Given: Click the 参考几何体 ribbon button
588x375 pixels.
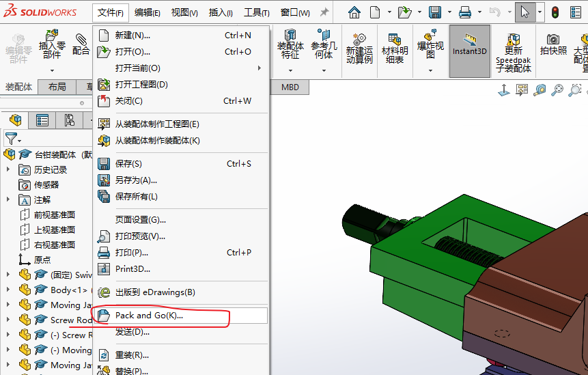Looking at the screenshot, I should tap(324, 44).
